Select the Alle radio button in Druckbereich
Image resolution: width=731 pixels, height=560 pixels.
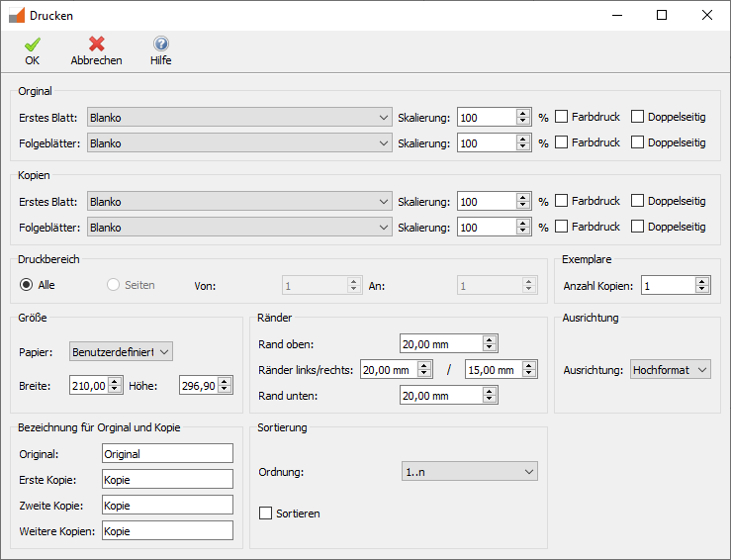tap(27, 285)
